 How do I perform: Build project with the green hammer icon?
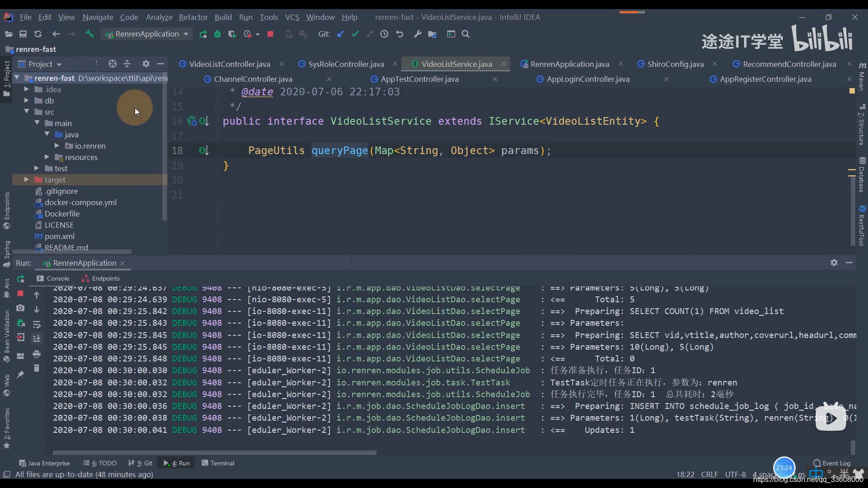click(x=90, y=34)
